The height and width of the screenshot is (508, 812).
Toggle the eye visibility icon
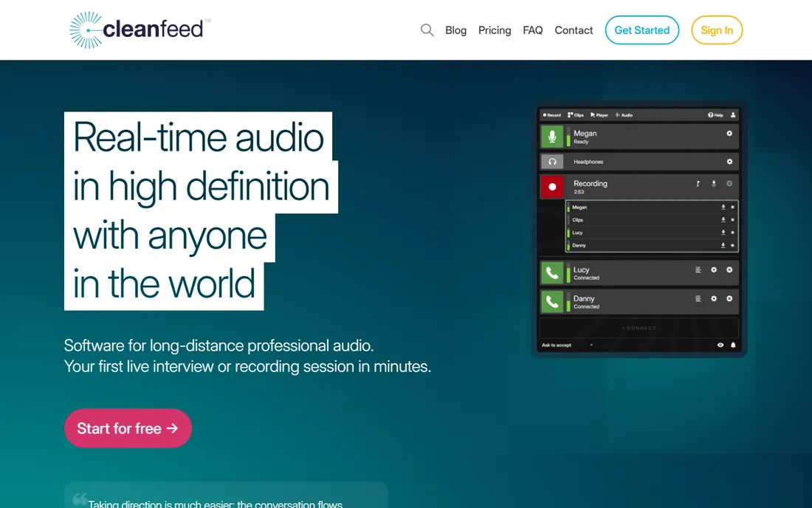[720, 345]
